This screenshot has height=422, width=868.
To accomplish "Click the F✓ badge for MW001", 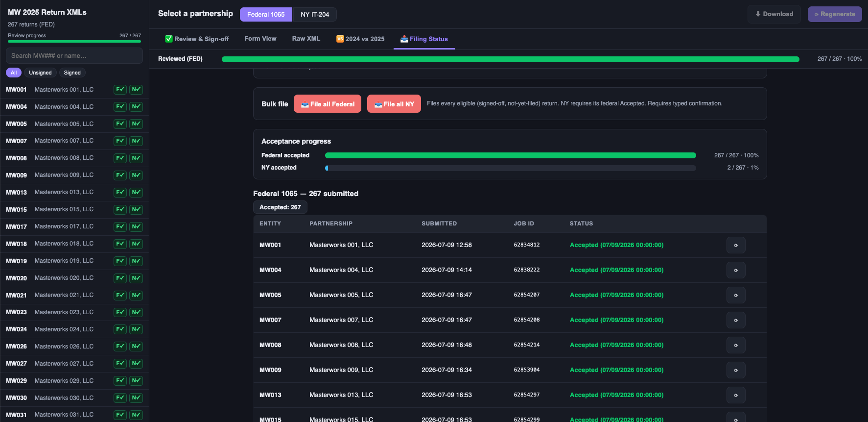I will pos(120,90).
